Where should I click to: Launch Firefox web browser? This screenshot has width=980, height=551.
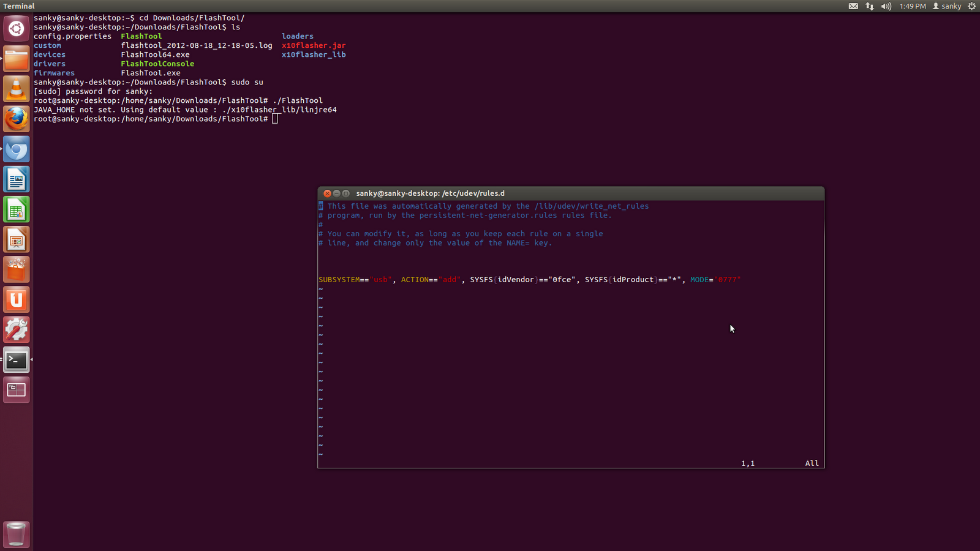[x=17, y=119]
